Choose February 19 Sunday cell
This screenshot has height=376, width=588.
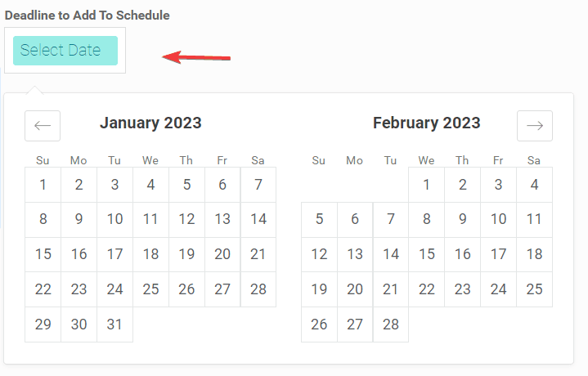tap(319, 289)
